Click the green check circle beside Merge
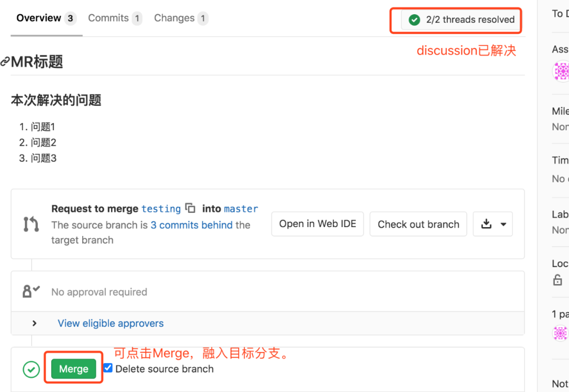The width and height of the screenshot is (569, 392). click(31, 369)
